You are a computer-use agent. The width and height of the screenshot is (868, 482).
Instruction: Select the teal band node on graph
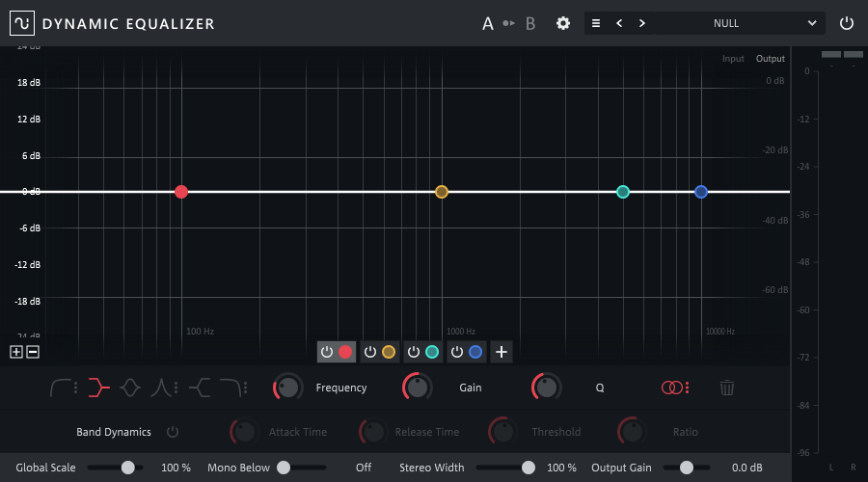point(623,192)
